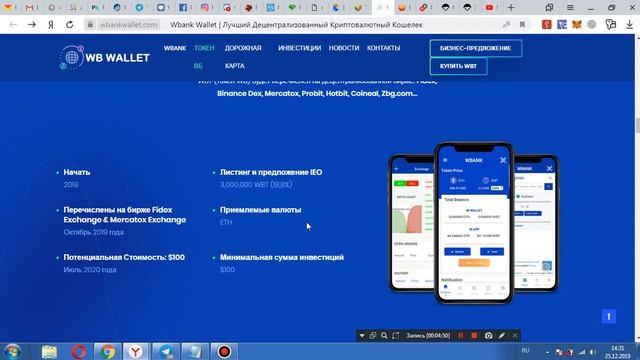Switch to the Facebook browser tab
Screen dimensions: 640x360
(x=183, y=7)
